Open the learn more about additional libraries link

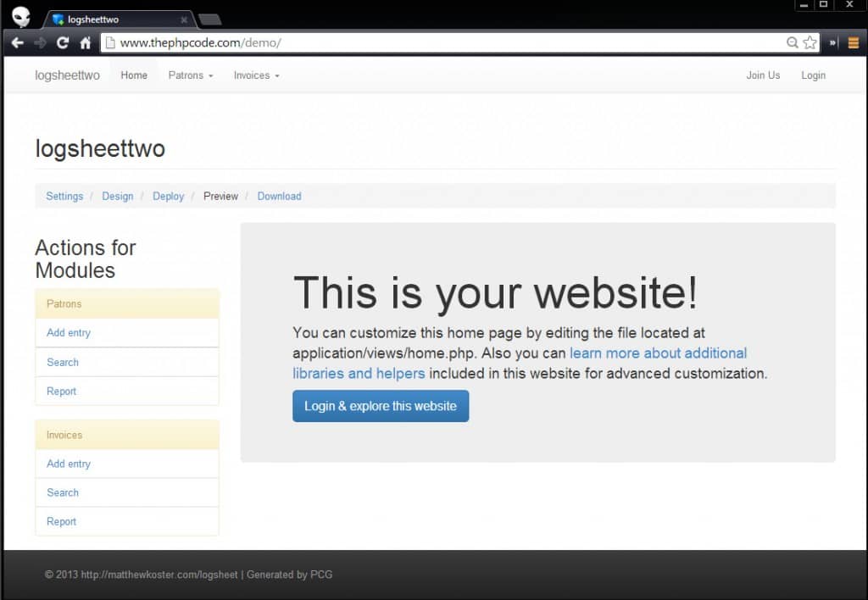tap(658, 353)
